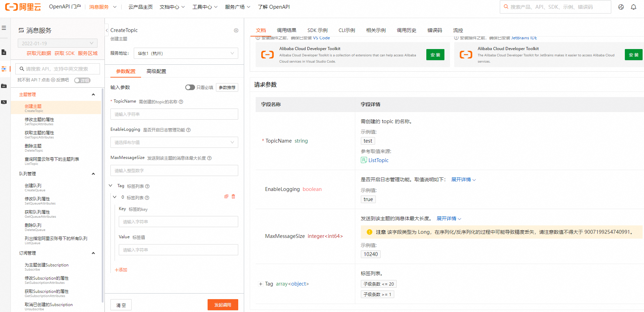Viewport: 644px width, 312px height.
Task: Click the Alibaba Cloud logo
Action: [23, 7]
